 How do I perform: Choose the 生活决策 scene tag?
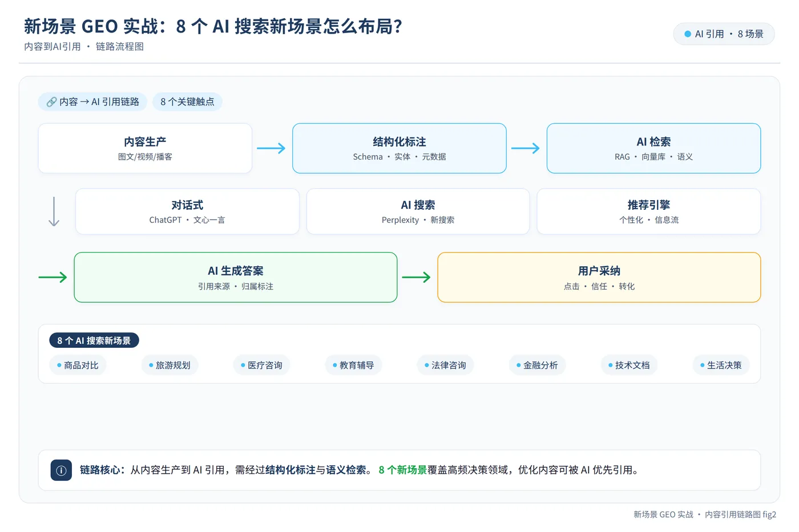(x=721, y=366)
